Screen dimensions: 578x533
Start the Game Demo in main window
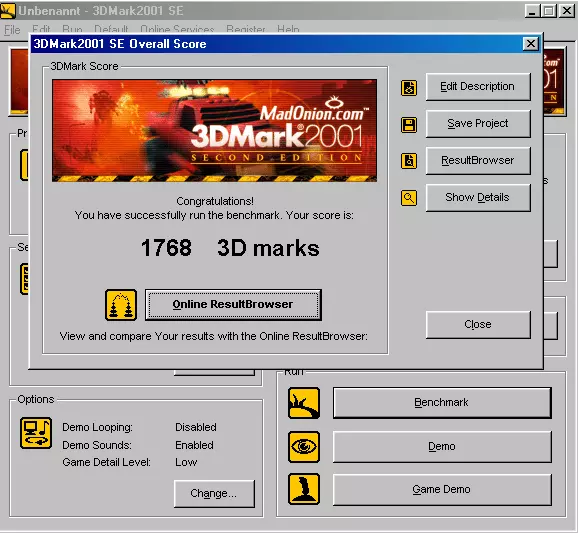(442, 490)
